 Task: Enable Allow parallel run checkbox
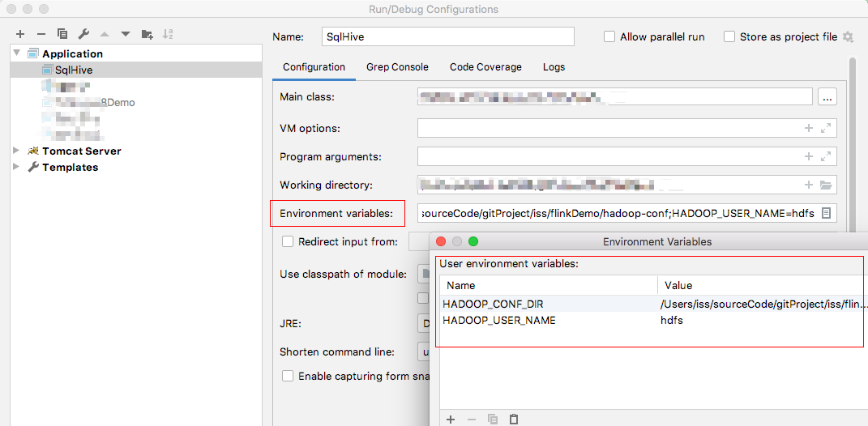tap(609, 37)
